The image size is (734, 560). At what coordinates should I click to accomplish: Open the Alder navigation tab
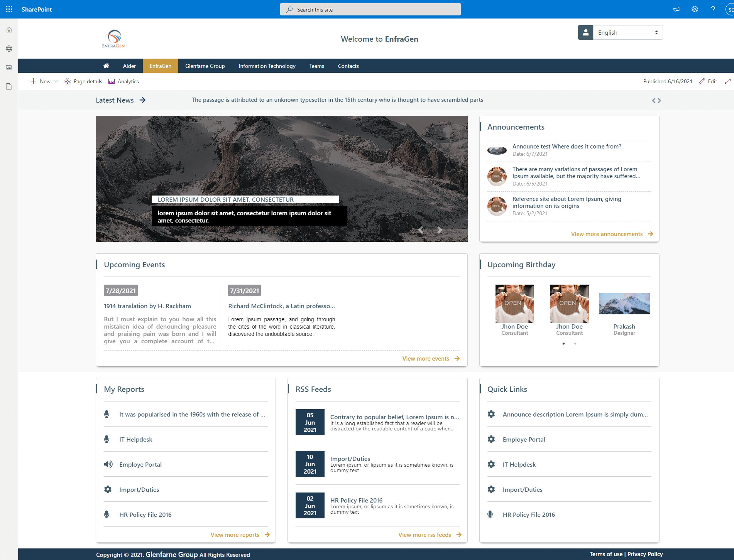129,66
